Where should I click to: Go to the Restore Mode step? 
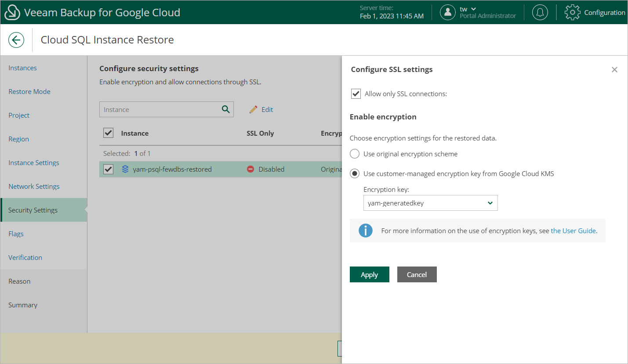[x=29, y=92]
